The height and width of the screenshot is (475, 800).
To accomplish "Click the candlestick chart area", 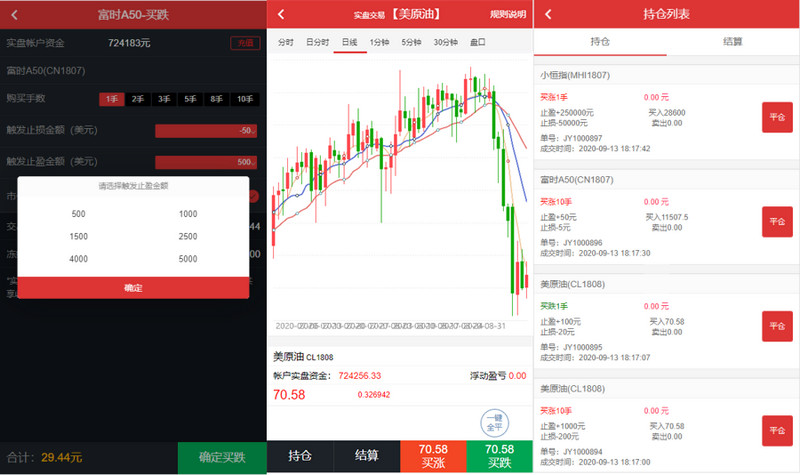I will (400, 191).
